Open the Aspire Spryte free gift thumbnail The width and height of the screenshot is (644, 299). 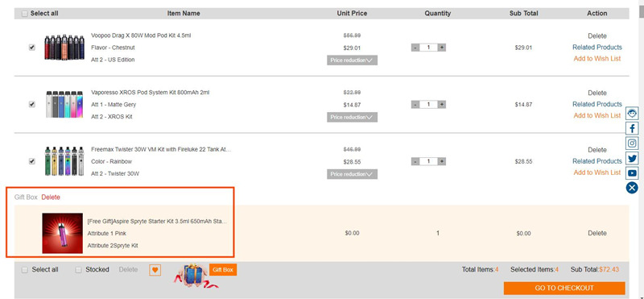(x=63, y=233)
